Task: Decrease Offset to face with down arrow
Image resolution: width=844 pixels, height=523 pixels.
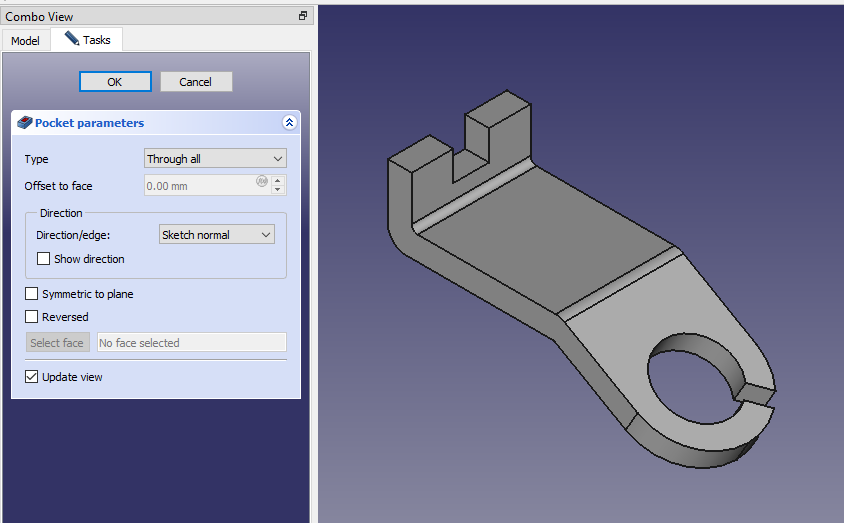Action: (x=278, y=190)
